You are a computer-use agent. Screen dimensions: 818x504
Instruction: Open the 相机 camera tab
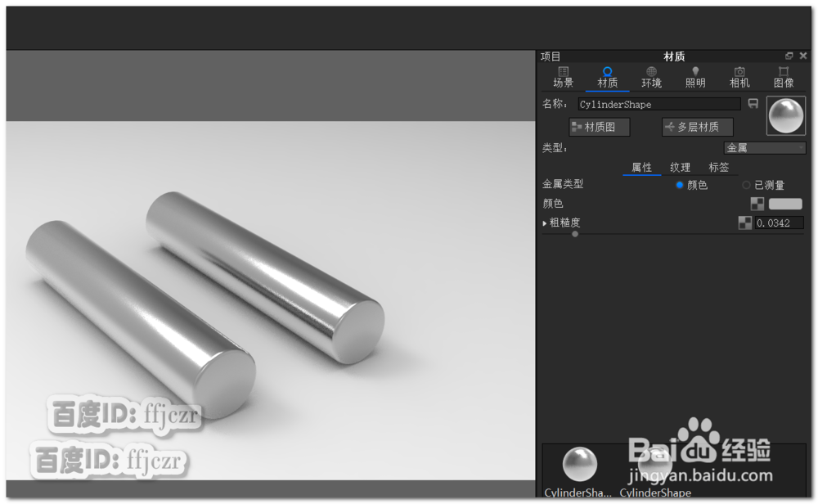coord(739,77)
